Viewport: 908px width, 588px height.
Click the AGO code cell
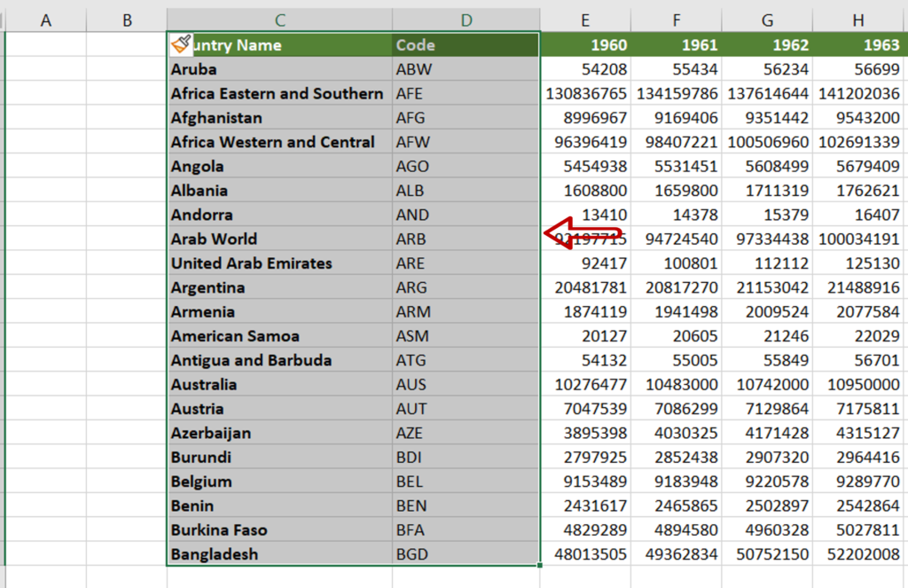point(466,166)
